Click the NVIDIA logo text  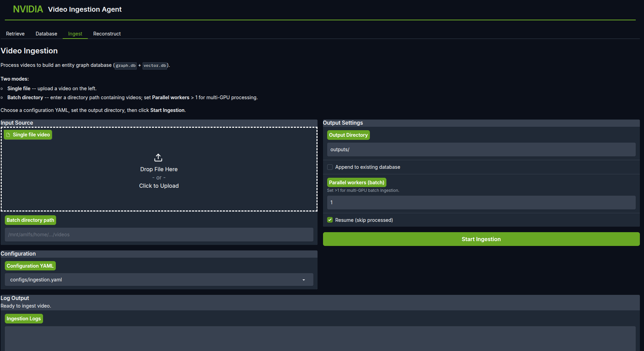click(x=28, y=9)
